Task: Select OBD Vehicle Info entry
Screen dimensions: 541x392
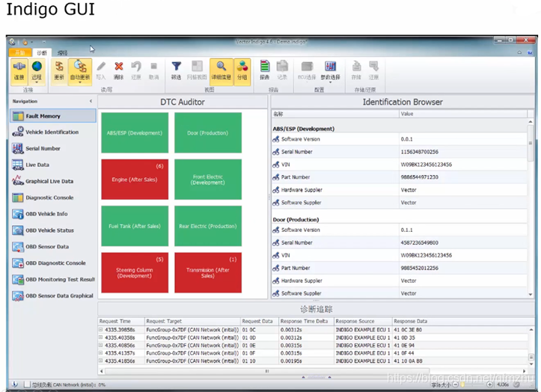Action: click(53, 214)
